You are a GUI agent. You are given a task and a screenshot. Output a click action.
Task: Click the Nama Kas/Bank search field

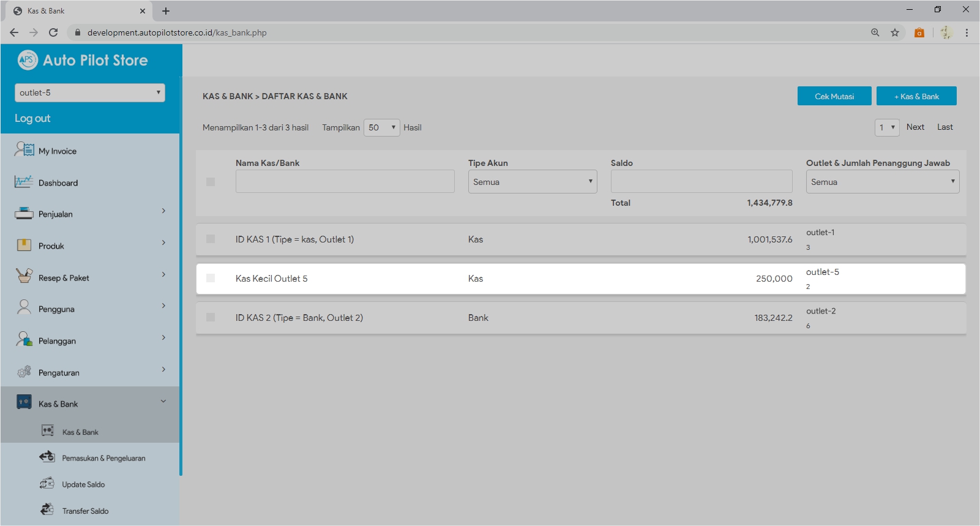click(x=345, y=182)
